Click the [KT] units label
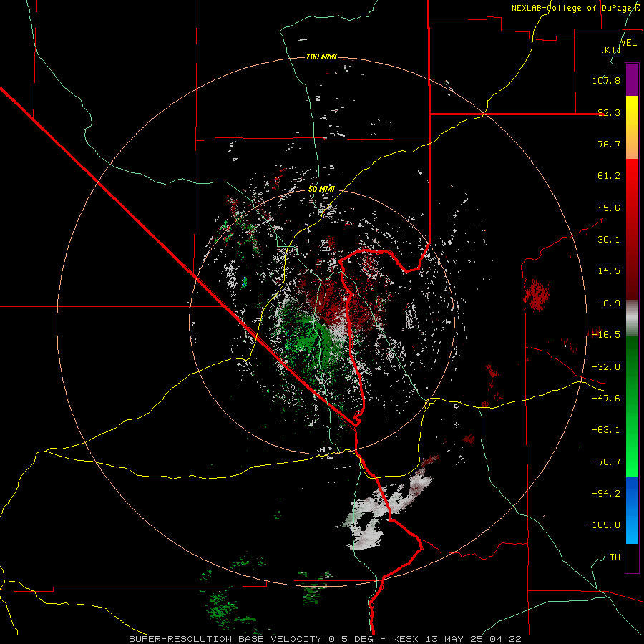 [x=610, y=49]
